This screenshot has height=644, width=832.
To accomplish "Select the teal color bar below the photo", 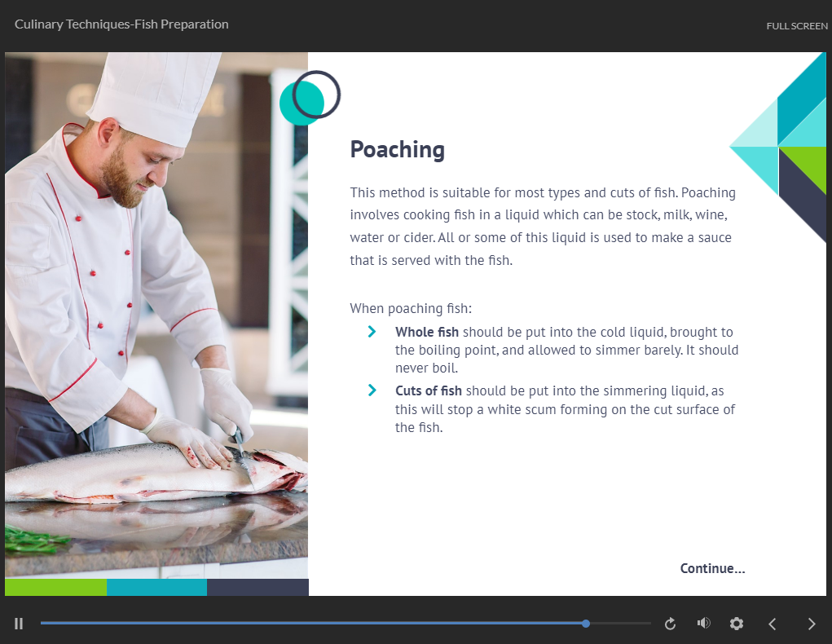I will 156,587.
